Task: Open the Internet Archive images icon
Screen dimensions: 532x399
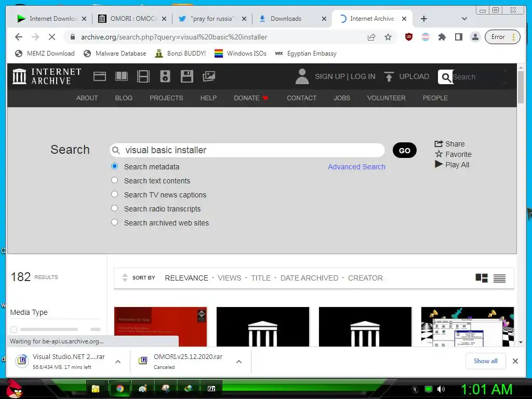Action: pos(209,76)
